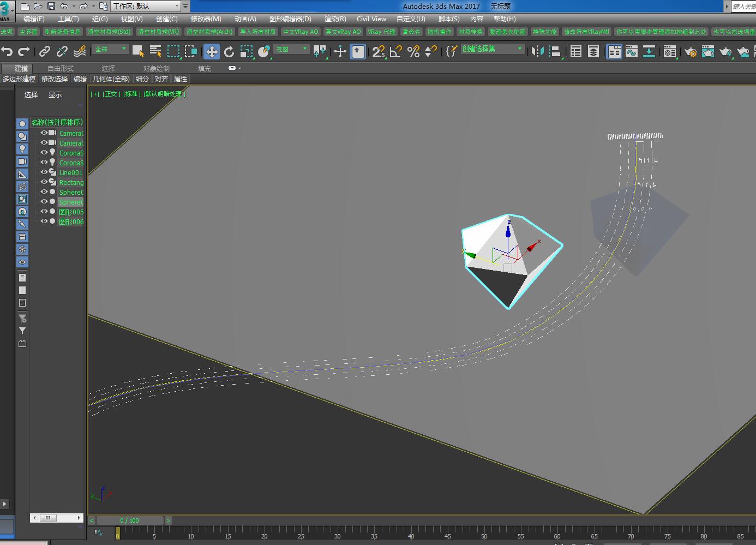Screen dimensions: 756x545
Task: Activate the Select and Scale tool
Action: click(x=247, y=51)
